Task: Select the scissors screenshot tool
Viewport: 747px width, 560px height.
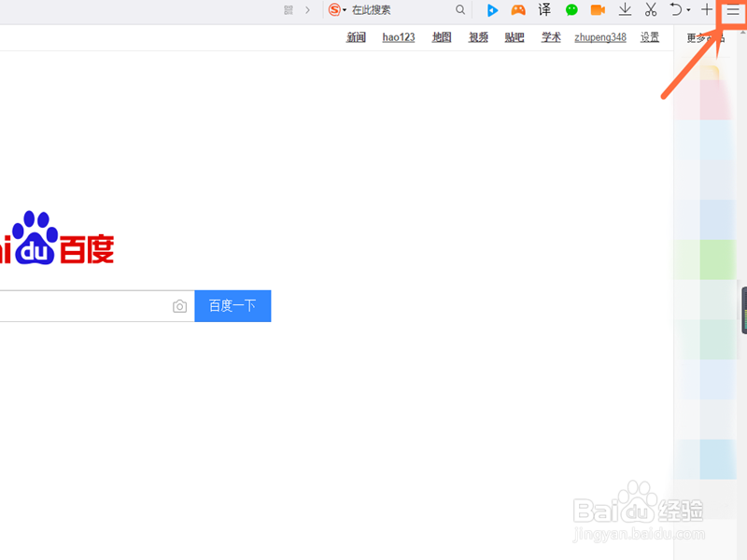Action: tap(651, 9)
